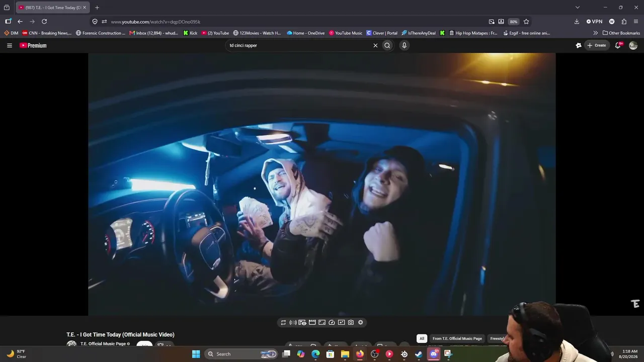
Task: Open the Firefox View tab list icon
Action: tap(7, 8)
